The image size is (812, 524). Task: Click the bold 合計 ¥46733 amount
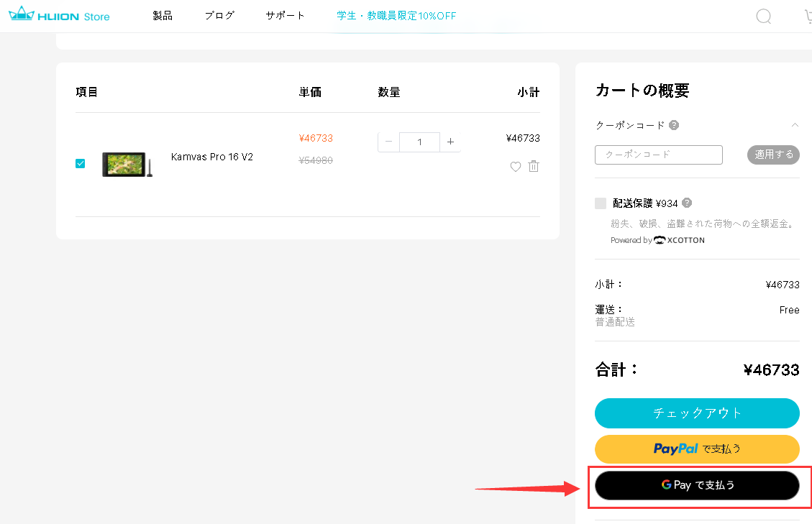[771, 369]
